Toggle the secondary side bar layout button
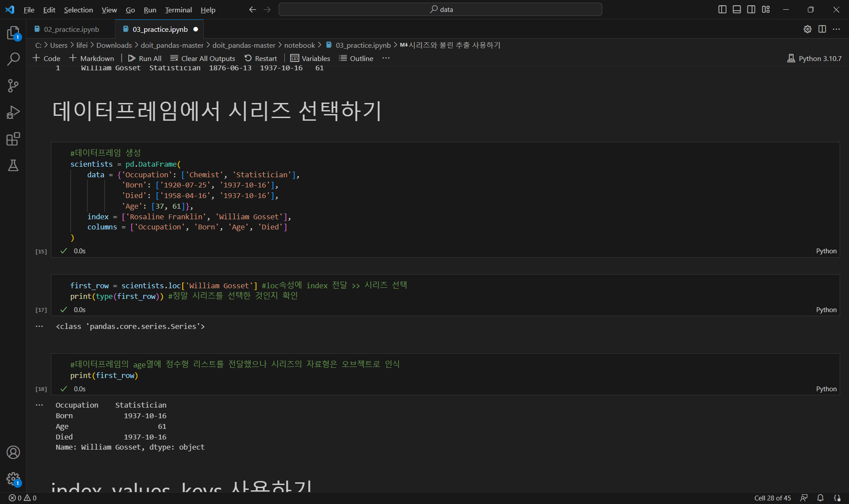Image resolution: width=849 pixels, height=504 pixels. [751, 9]
